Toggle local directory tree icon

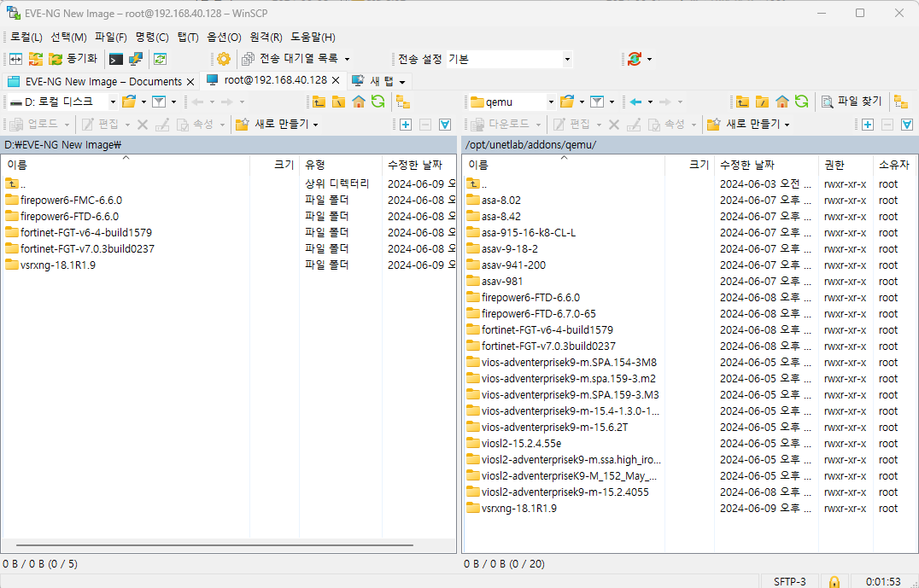point(403,102)
